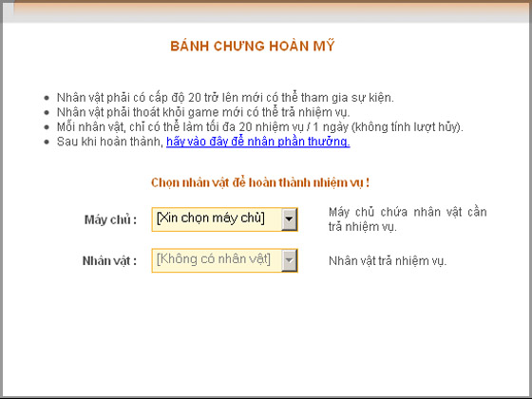
Task: Open the 'Xin chọn máy chủ' server dropdown
Action: click(x=224, y=219)
